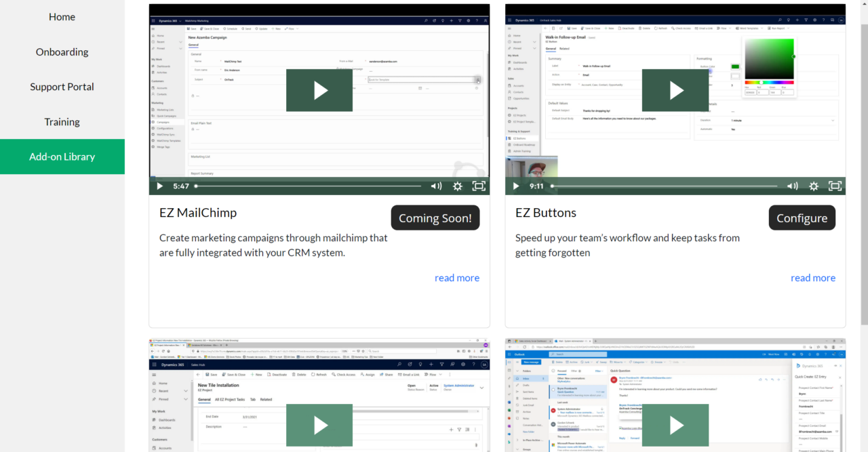
Task: Open the Home page in sidebar
Action: (x=62, y=17)
